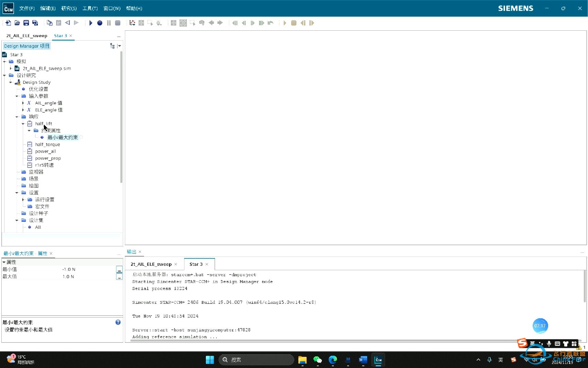
Task: Click the Save All toolbar icon
Action: (35, 23)
